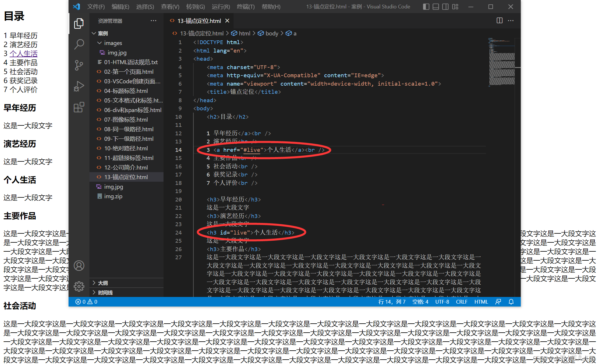This screenshot has height=364, width=598.
Task: Click the feedback icon in status bar
Action: (498, 302)
